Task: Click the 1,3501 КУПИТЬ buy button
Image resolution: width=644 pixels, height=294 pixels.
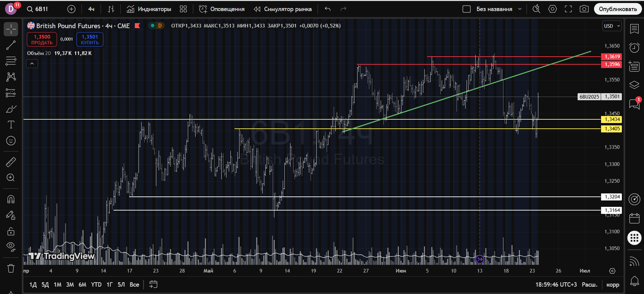Action: point(90,39)
